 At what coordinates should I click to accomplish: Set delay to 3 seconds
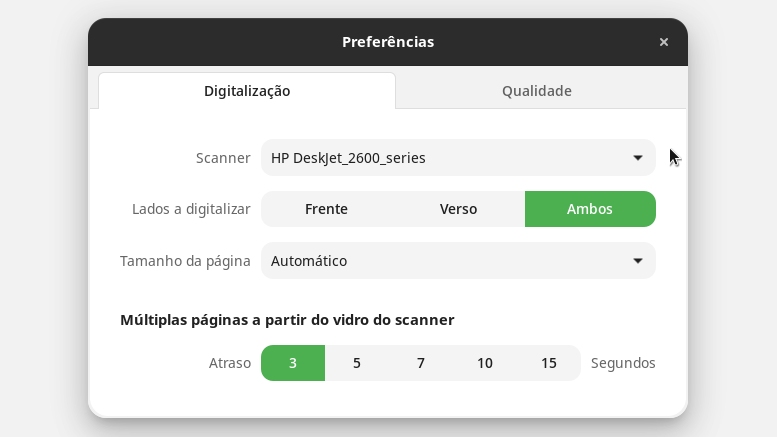[x=293, y=363]
